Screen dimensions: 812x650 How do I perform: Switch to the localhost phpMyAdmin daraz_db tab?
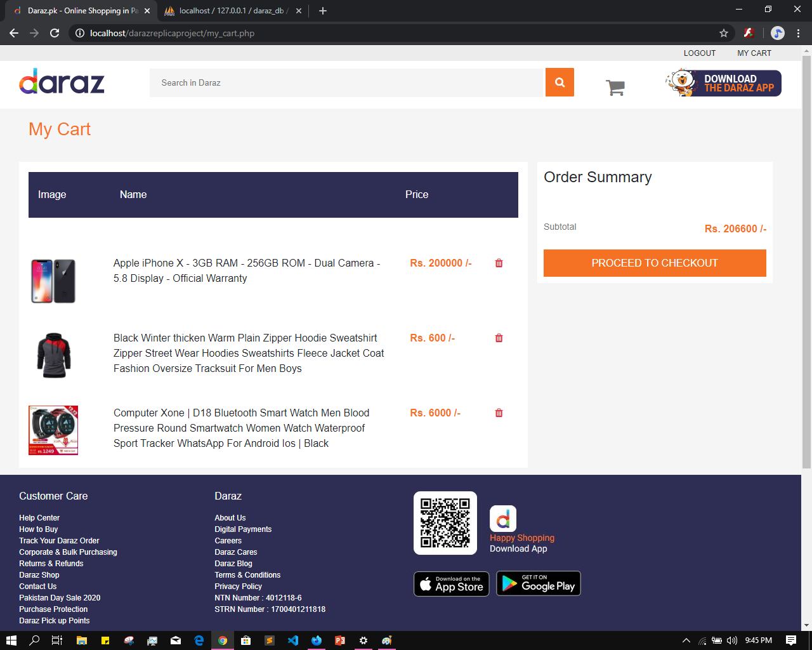(233, 11)
